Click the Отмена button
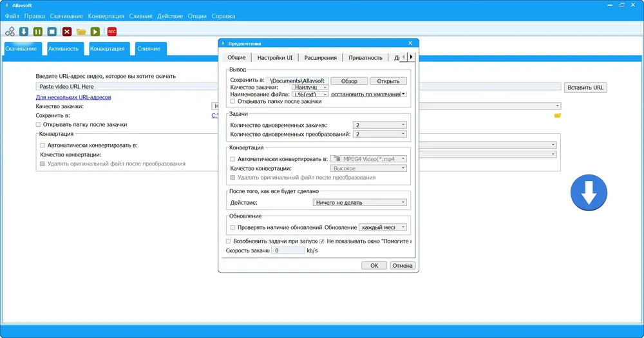 pyautogui.click(x=402, y=265)
